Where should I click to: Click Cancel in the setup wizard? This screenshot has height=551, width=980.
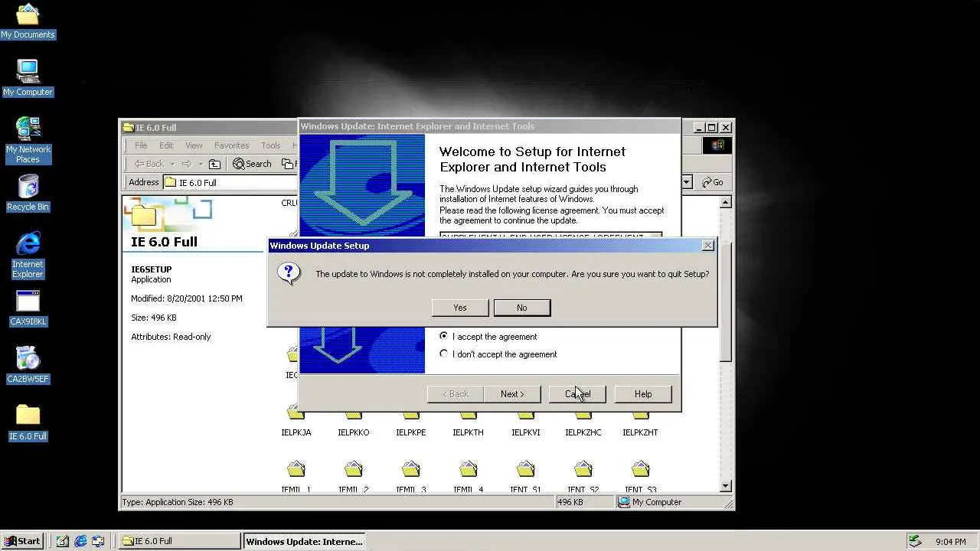point(577,394)
